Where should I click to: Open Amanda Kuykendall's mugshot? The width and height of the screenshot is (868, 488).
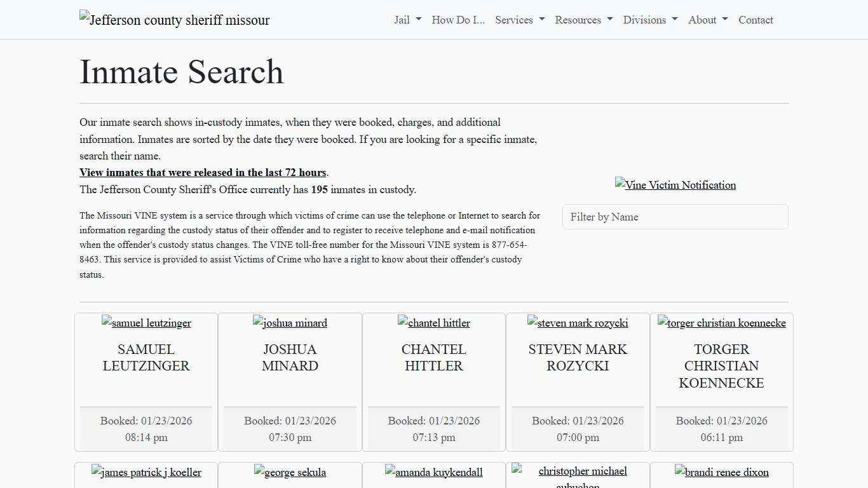coord(433,472)
